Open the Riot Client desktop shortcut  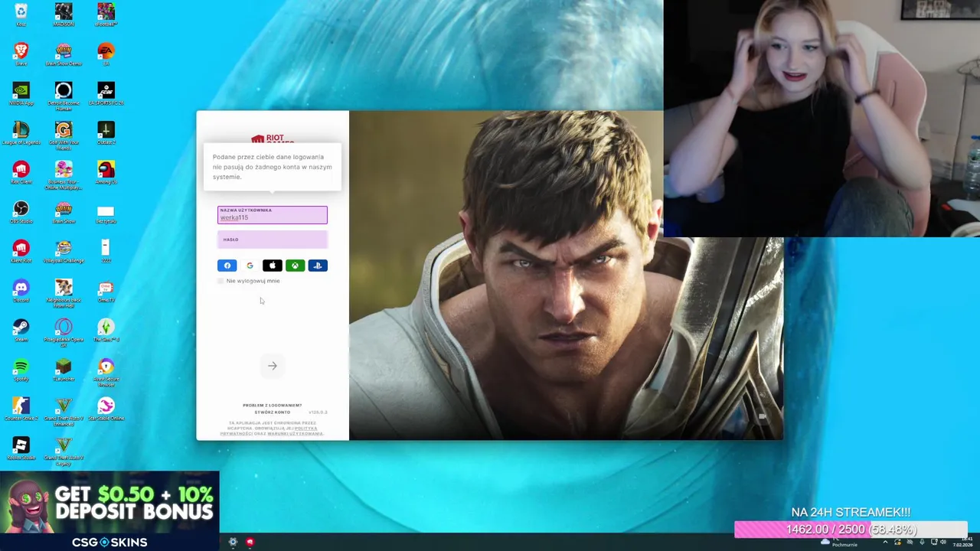(21, 172)
